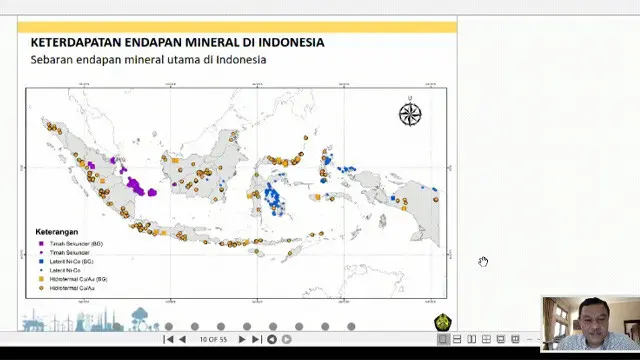Select title 'KETERDAPATAN ENDAPAN MINERAL DI INDONESIA'
The height and width of the screenshot is (360, 640).
(178, 42)
